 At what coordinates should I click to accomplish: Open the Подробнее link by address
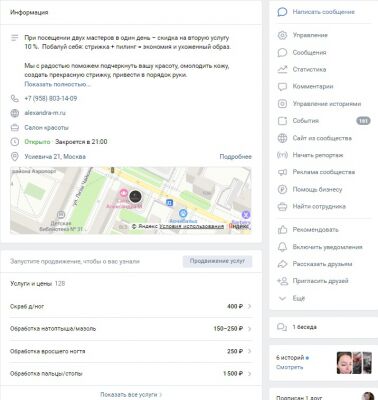pos(235,156)
